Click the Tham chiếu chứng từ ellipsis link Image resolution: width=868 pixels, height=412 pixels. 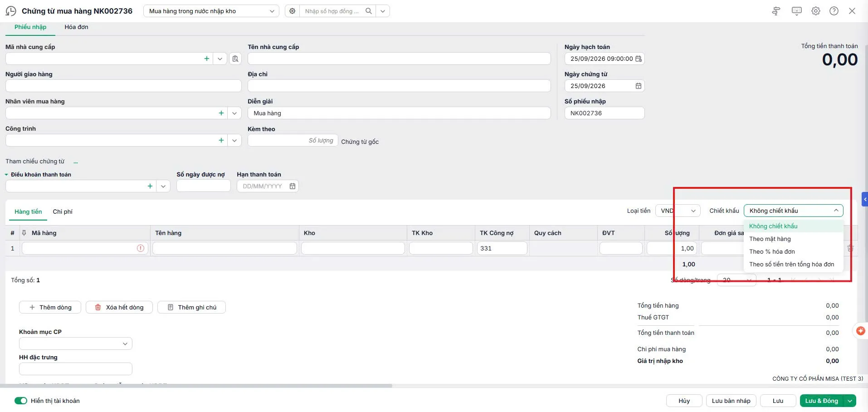point(76,162)
